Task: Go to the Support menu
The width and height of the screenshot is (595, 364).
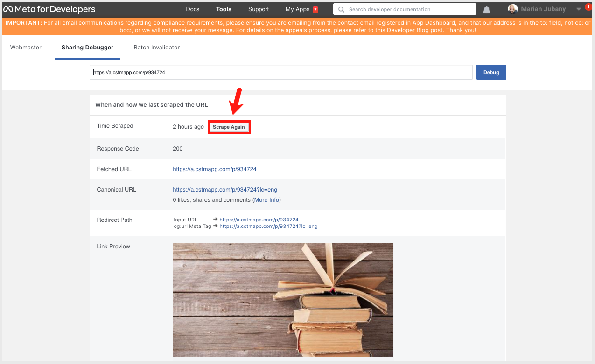Action: click(259, 9)
